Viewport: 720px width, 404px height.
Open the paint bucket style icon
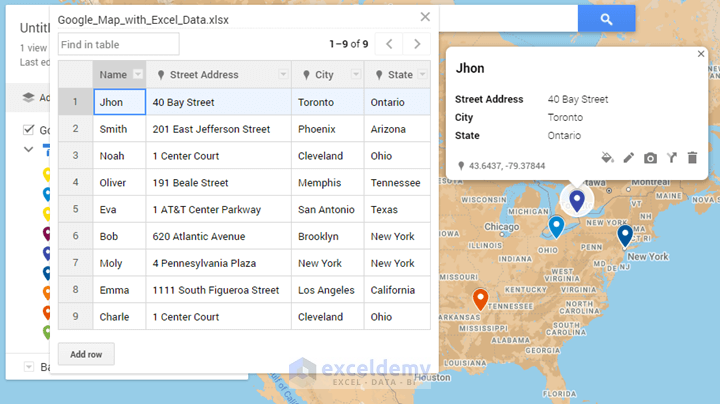(x=608, y=158)
